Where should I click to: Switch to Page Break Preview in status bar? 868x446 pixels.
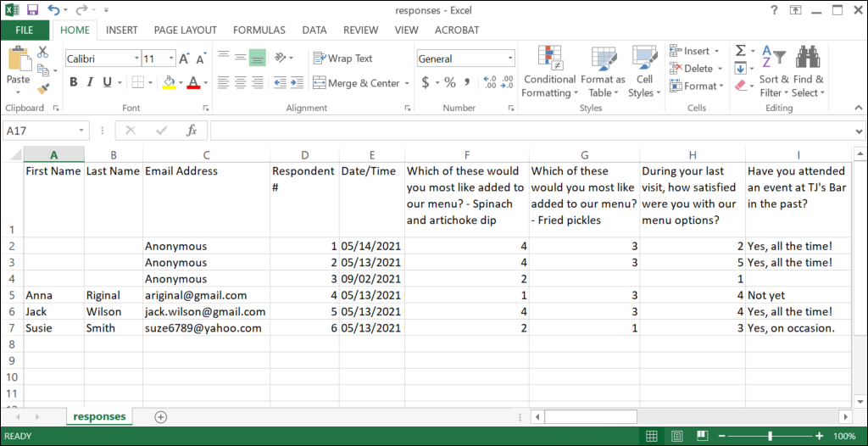click(x=701, y=436)
